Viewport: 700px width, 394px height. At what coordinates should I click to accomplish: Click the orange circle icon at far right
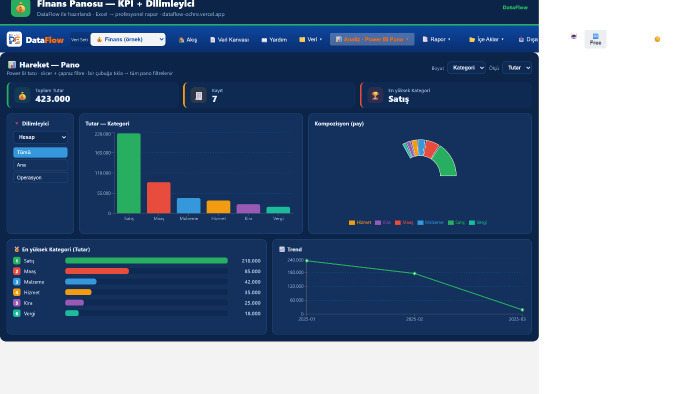[x=657, y=39]
